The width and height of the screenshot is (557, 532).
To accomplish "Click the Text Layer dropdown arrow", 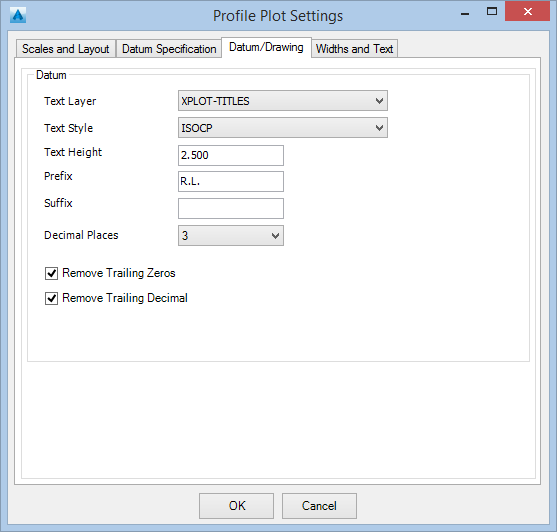I will point(379,101).
